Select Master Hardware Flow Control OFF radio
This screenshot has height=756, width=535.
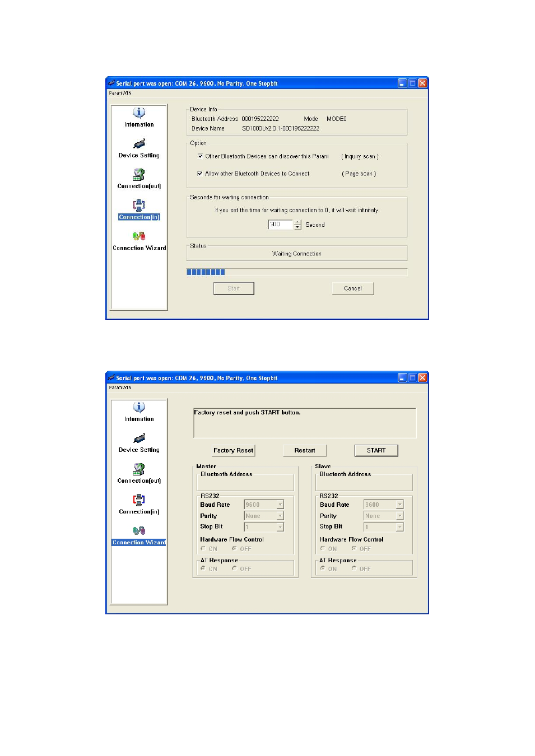(x=234, y=549)
